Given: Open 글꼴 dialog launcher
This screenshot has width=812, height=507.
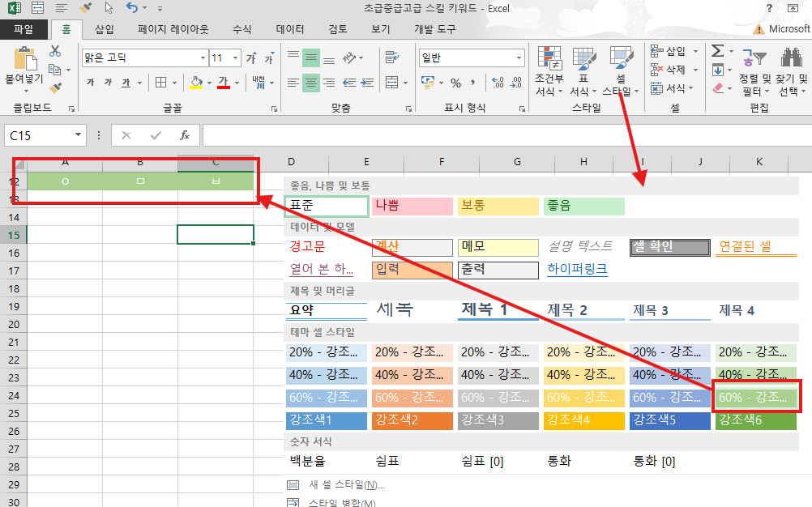Looking at the screenshot, I should 274,109.
